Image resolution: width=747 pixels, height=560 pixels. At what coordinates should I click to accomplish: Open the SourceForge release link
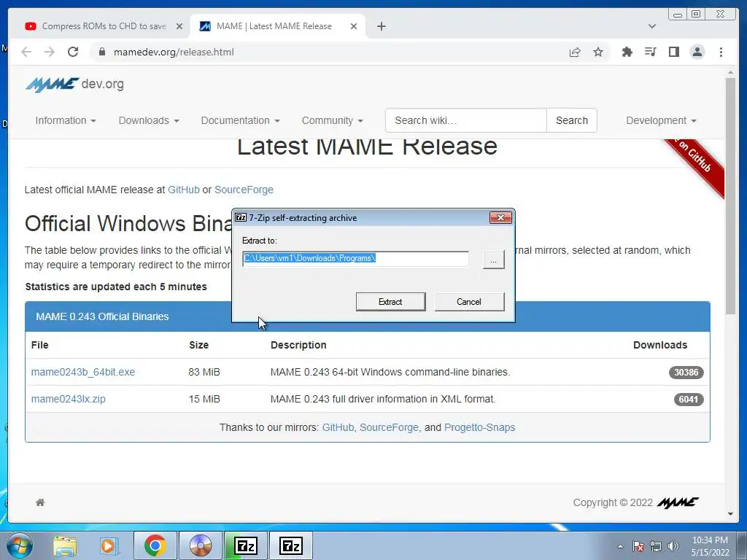(x=244, y=190)
